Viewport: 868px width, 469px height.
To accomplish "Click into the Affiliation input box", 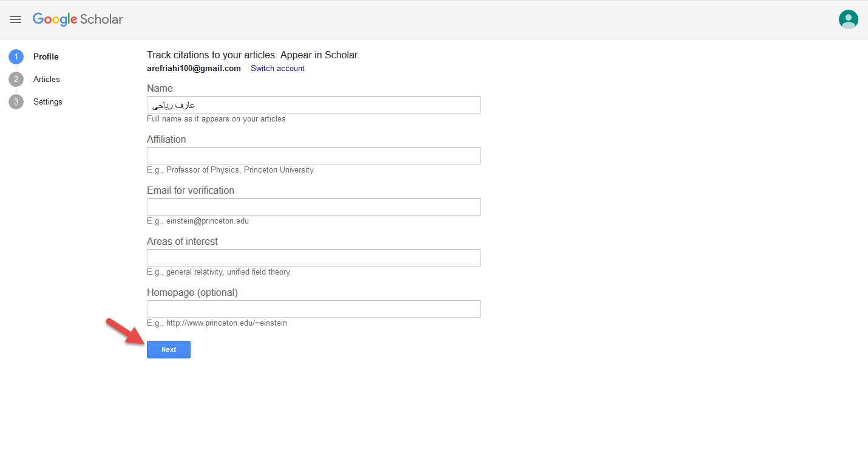I will coord(313,156).
